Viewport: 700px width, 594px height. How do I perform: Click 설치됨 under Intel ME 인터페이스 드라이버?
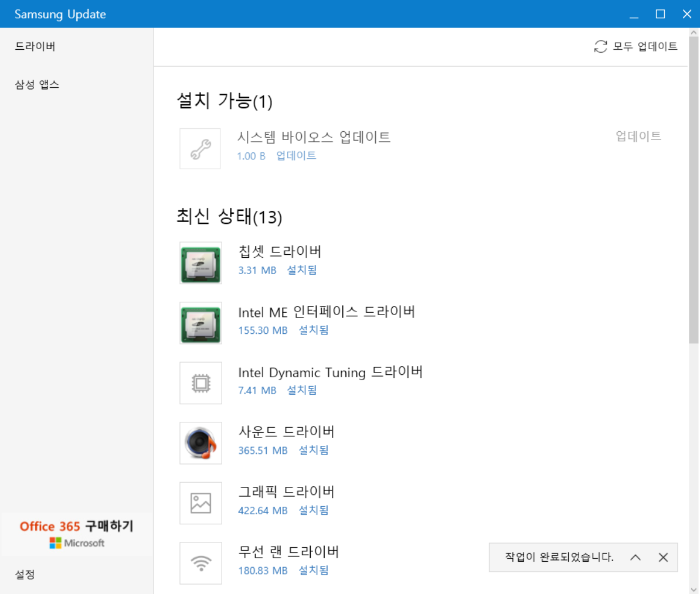click(x=314, y=330)
